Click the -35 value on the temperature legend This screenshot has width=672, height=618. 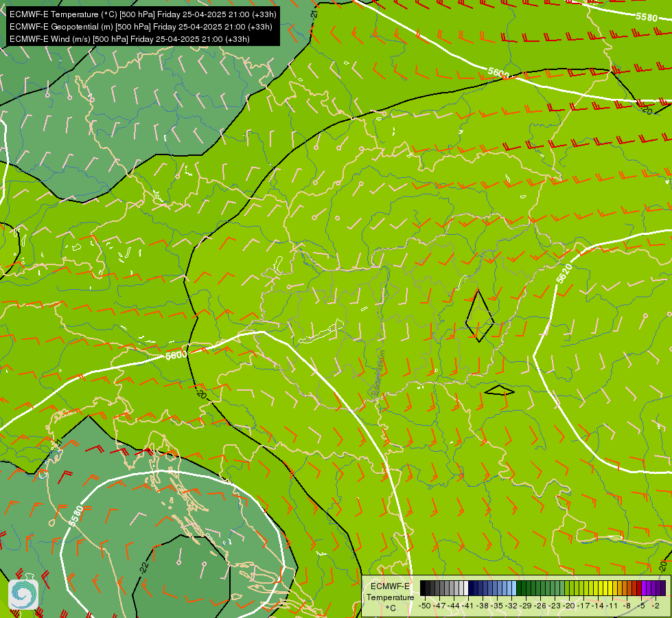tap(497, 606)
